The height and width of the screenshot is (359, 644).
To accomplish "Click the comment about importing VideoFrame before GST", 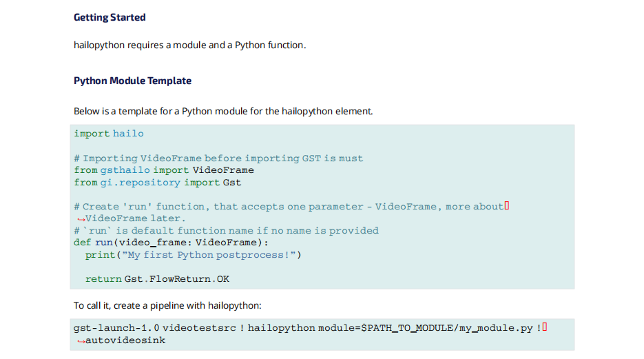I will click(218, 158).
